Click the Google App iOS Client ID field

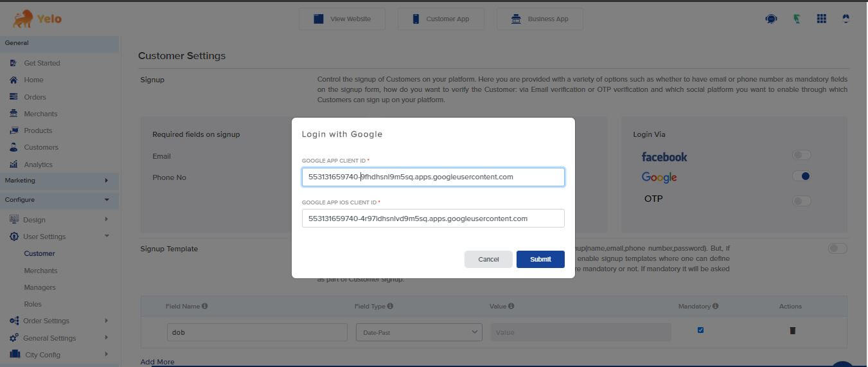(x=433, y=219)
